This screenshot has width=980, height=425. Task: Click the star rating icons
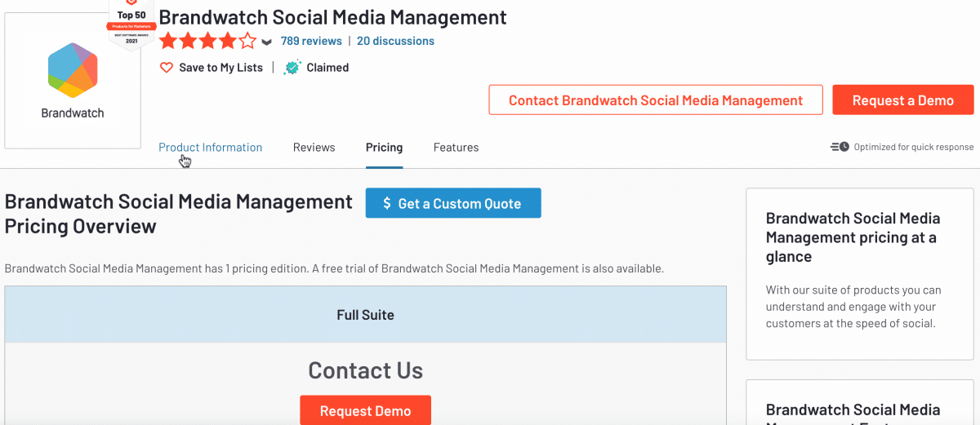tap(207, 41)
